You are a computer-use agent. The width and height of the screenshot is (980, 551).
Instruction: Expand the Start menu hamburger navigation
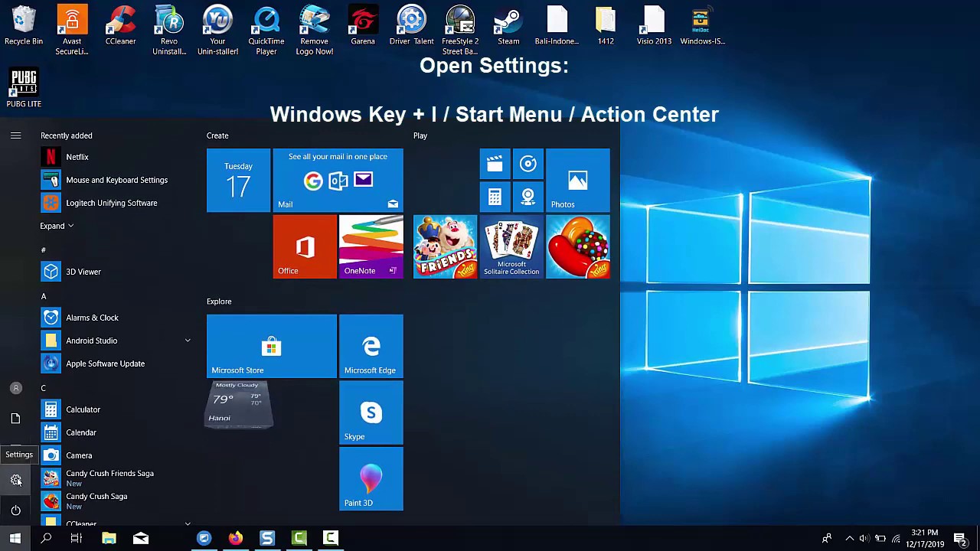point(15,135)
